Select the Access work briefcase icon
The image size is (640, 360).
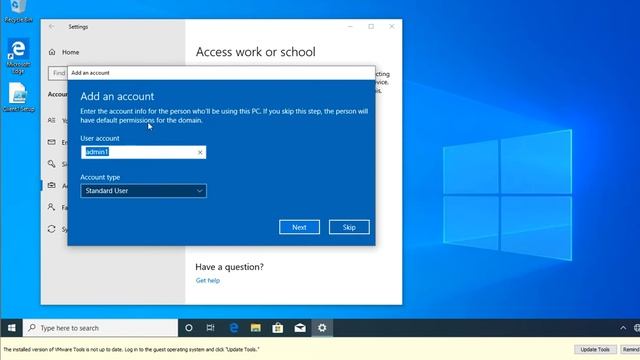tap(51, 185)
